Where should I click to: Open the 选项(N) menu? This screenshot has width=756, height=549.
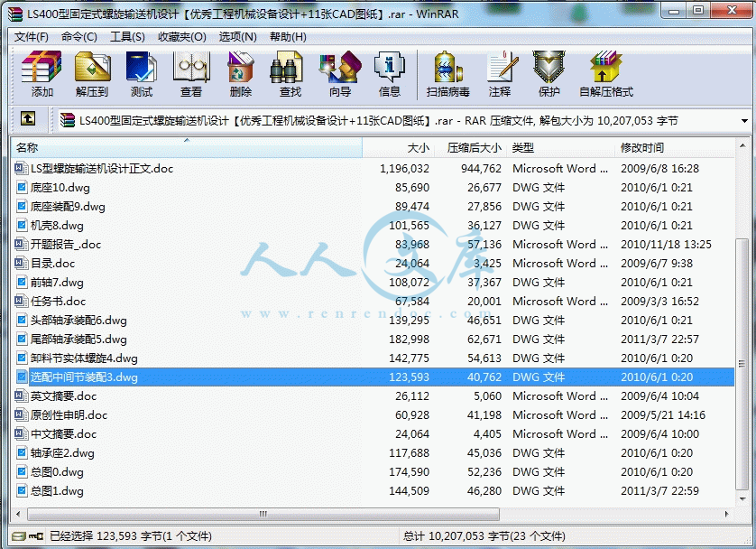237,37
